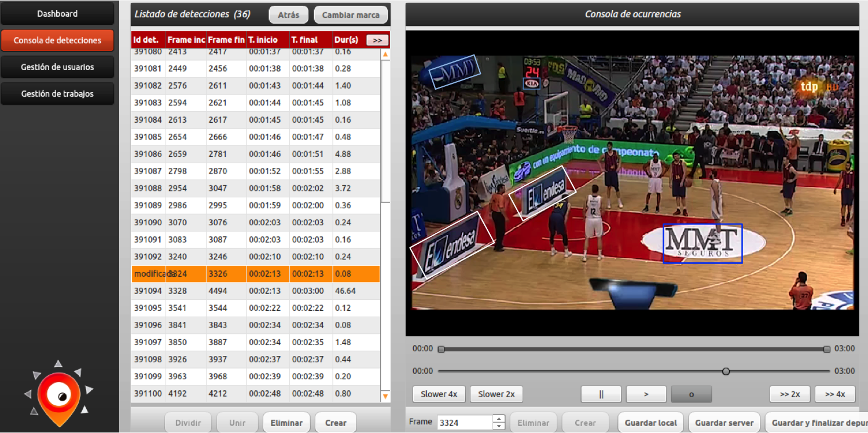Open the Dashboard menu item
Viewport: 868px width, 433px height.
[57, 14]
